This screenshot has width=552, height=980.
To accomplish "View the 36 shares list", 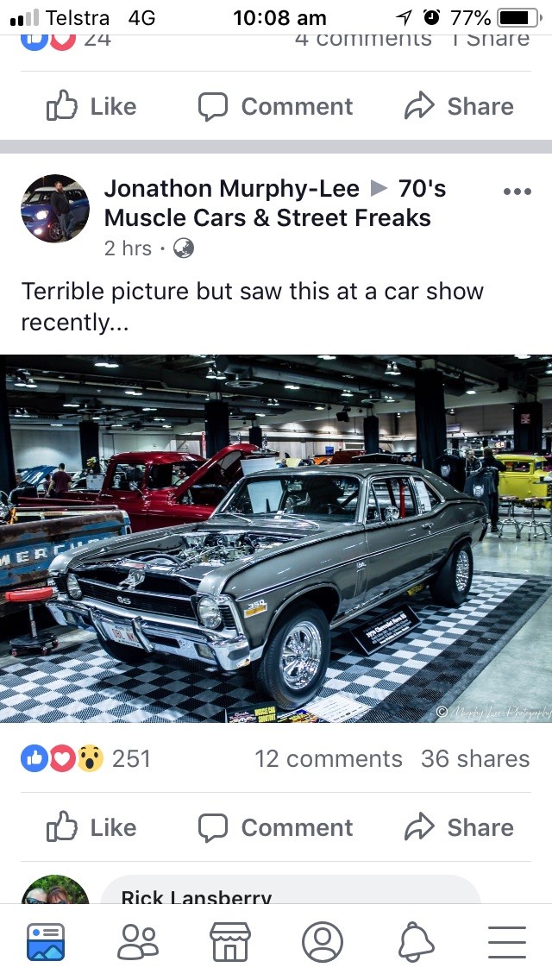I will tap(475, 759).
